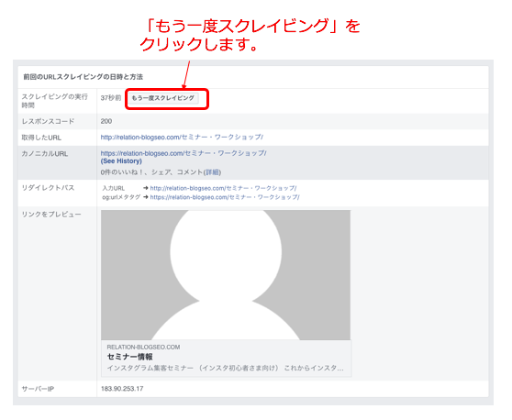The width and height of the screenshot is (512, 420).
Task: Click the インスタグラム集客セミナー description text
Action: 226,368
